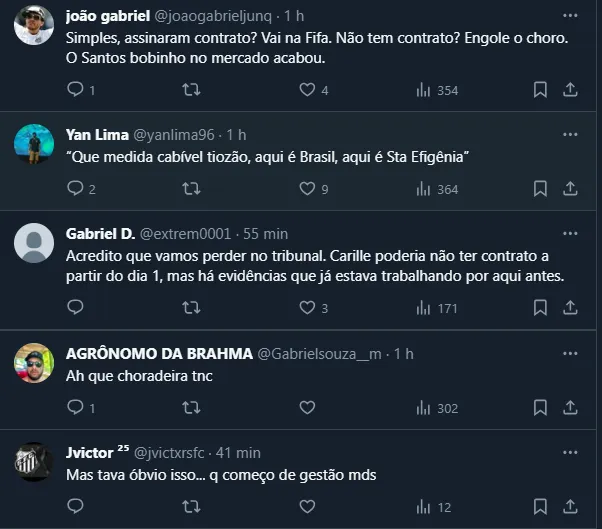View analytics on Yan Lima's tweet
Screen dimensions: 602x529
(x=422, y=188)
